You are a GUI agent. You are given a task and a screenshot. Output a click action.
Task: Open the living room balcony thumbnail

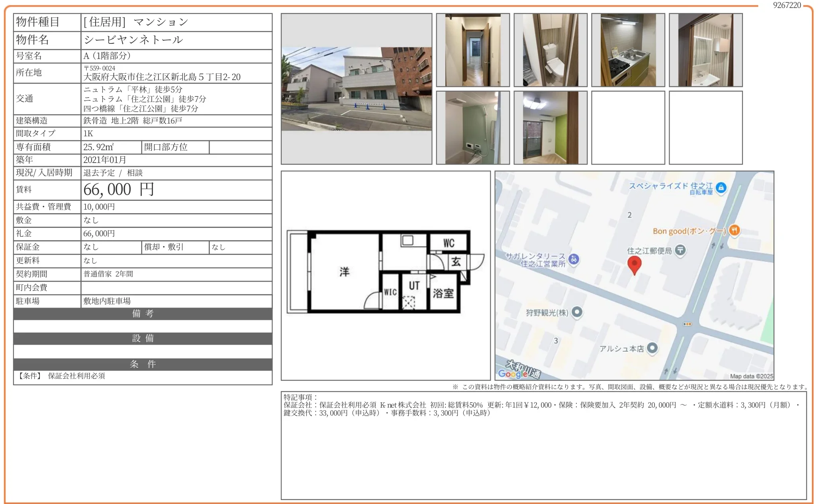point(550,127)
